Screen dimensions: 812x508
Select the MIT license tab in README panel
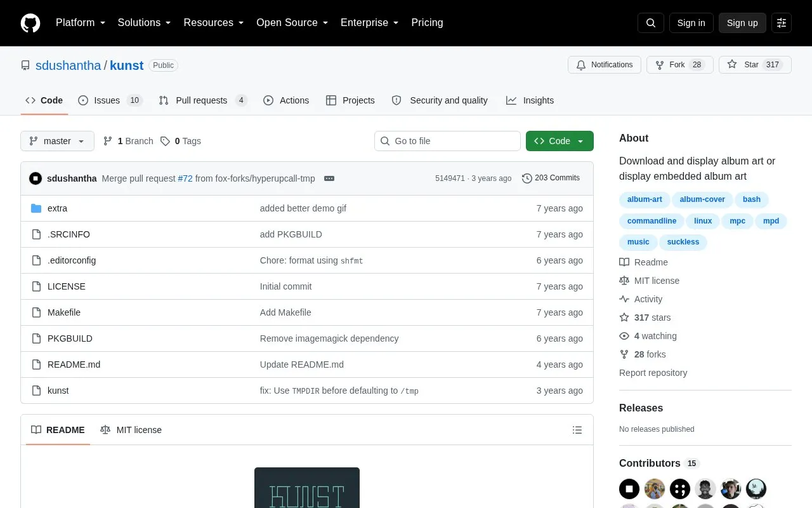[x=131, y=430]
